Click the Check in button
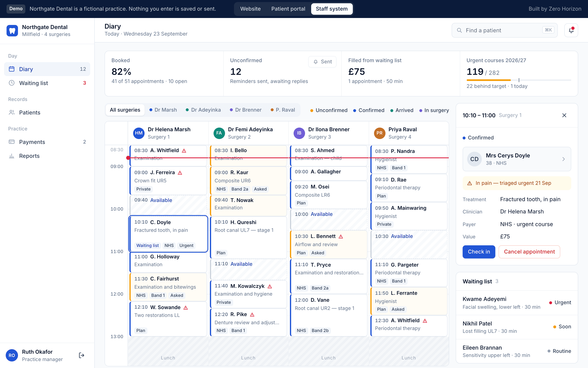The width and height of the screenshot is (588, 368). pos(479,252)
